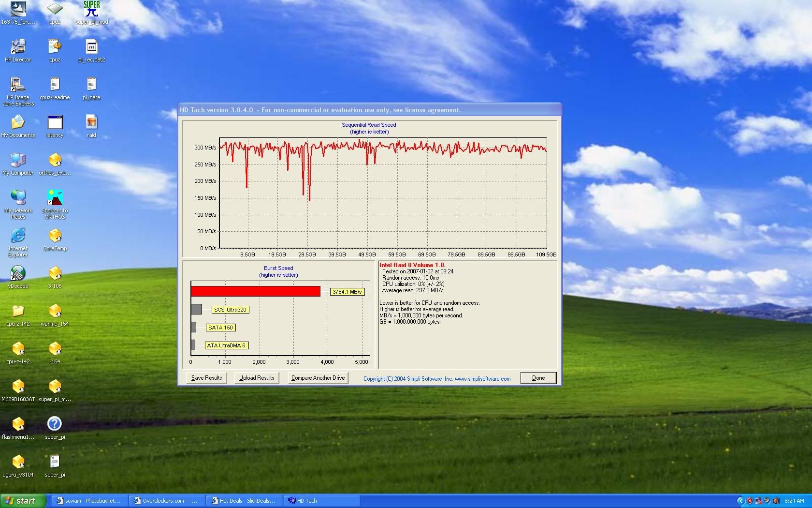Select the My Documents icon
The height and width of the screenshot is (508, 812).
18,126
